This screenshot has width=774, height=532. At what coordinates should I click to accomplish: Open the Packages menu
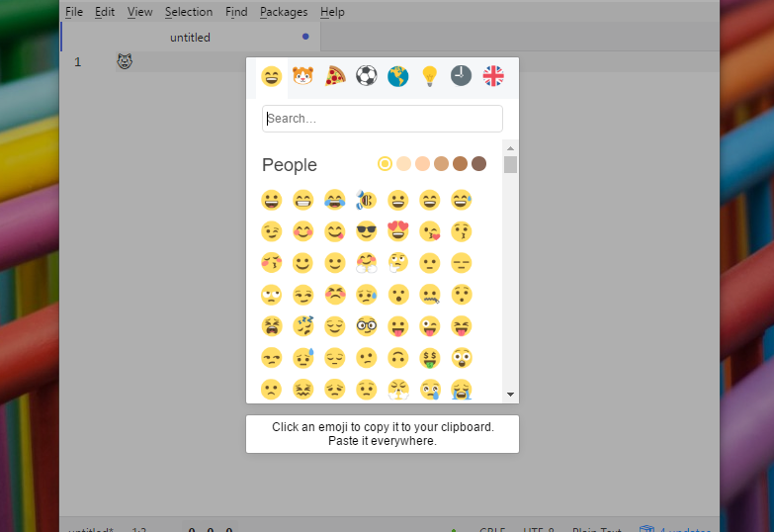284,12
